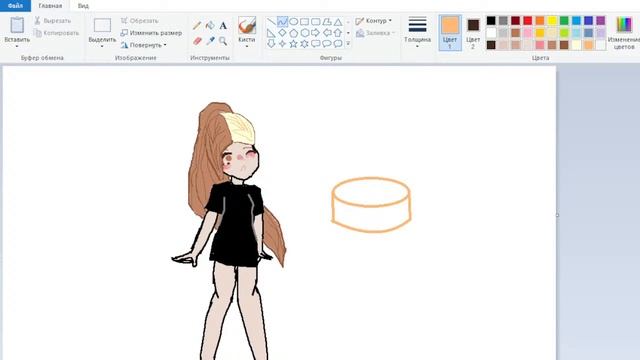Pick the bright red palette swatch
The width and height of the screenshot is (640, 360).
click(528, 20)
